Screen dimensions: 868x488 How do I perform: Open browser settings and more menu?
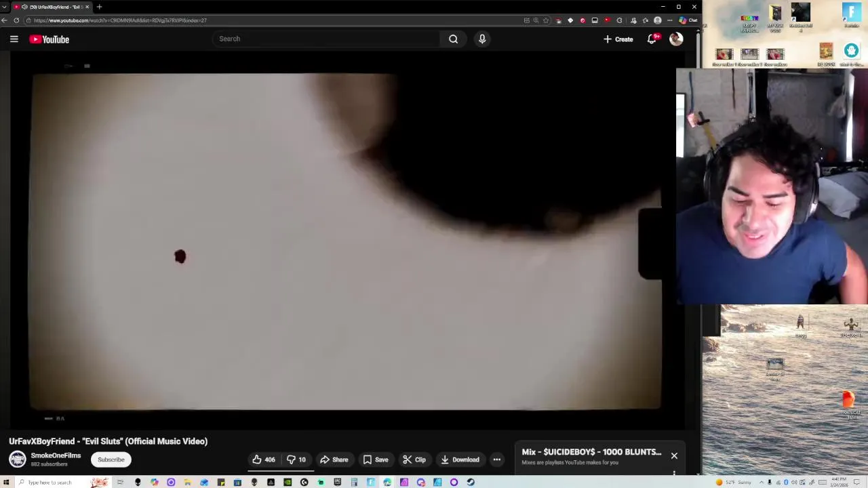pos(670,20)
